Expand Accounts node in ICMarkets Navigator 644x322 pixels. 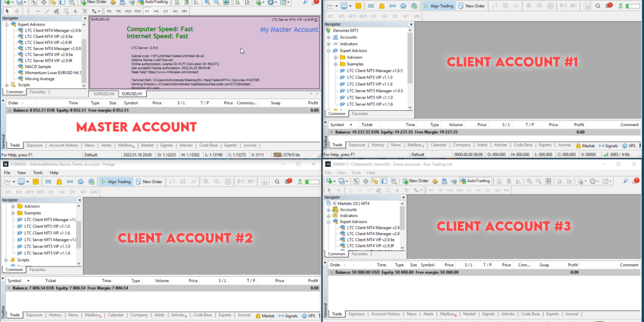(328, 209)
